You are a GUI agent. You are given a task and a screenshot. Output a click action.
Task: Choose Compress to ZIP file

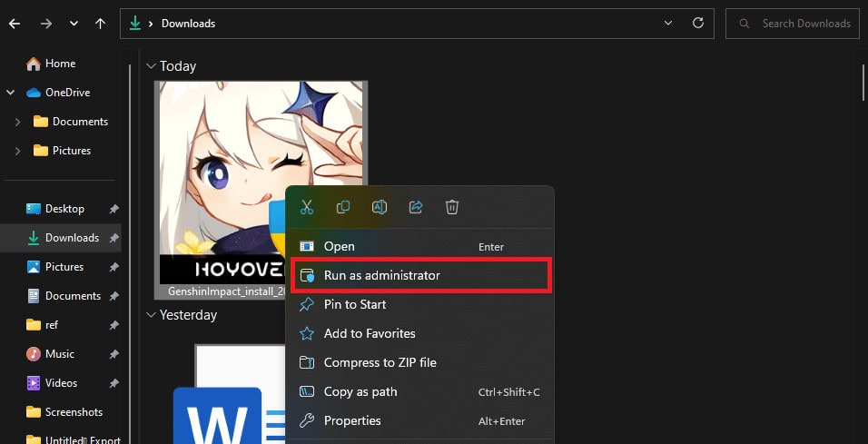(x=419, y=362)
